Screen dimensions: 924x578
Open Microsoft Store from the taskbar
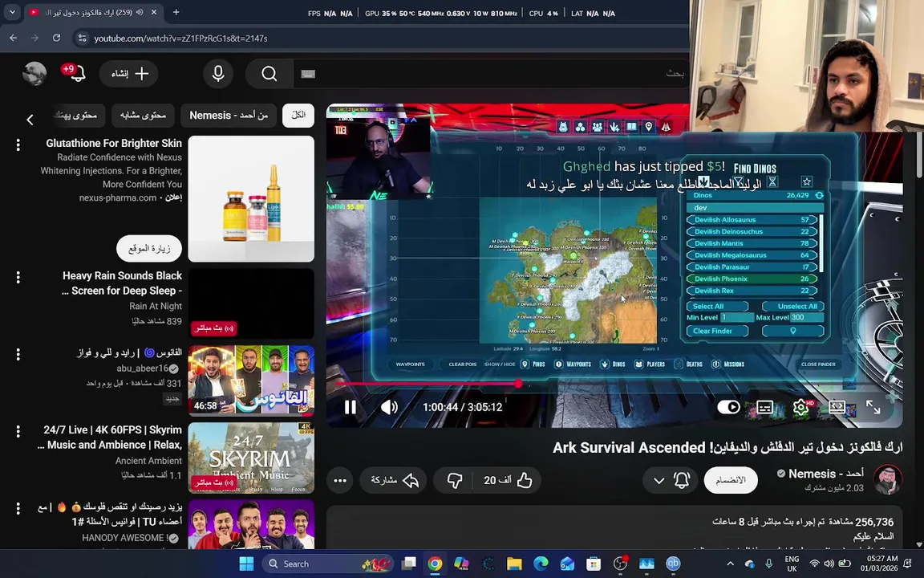(x=594, y=564)
